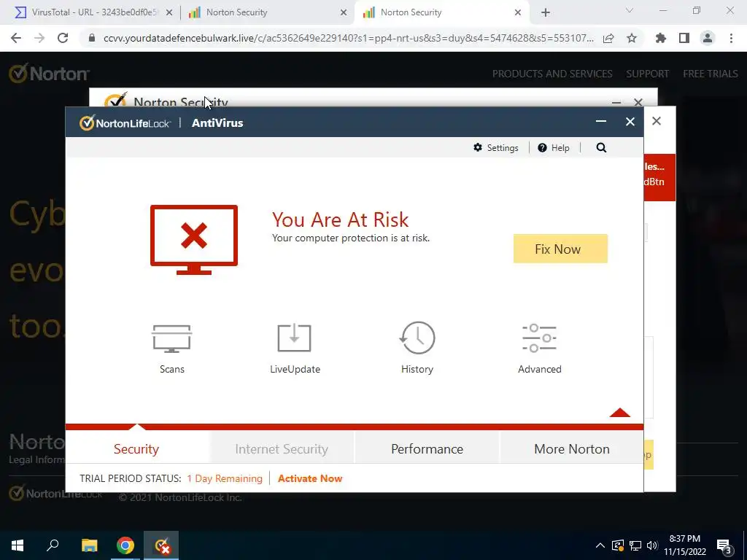Open Help in the AntiVirus window
747x560 pixels.
[x=554, y=147]
